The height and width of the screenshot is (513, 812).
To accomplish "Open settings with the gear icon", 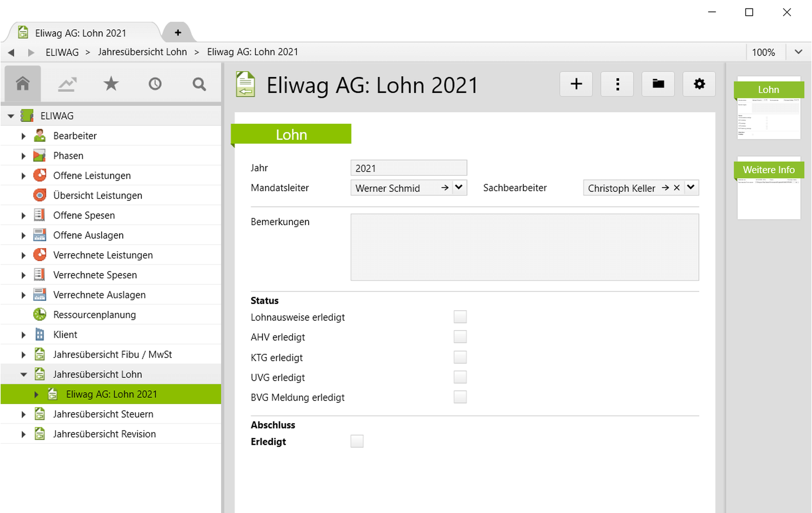I will coord(699,84).
